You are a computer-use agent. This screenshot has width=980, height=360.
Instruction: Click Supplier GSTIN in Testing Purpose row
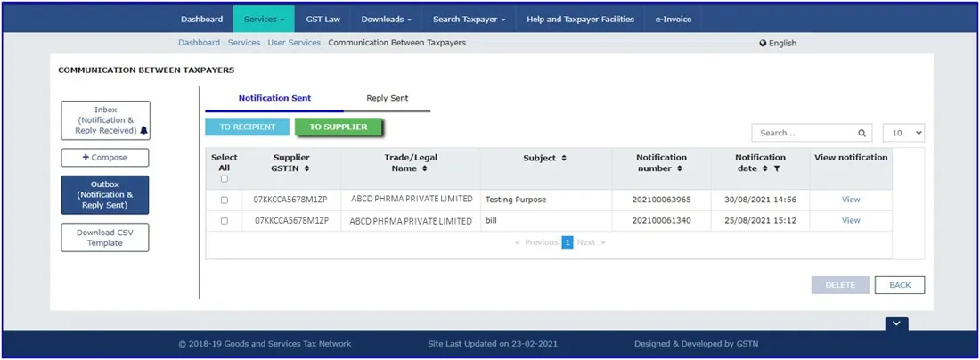(x=290, y=200)
